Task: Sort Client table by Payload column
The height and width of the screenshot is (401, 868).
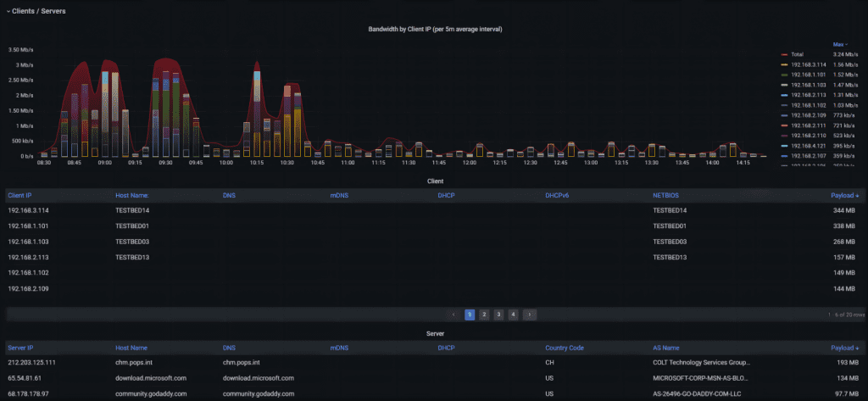Action: click(843, 195)
